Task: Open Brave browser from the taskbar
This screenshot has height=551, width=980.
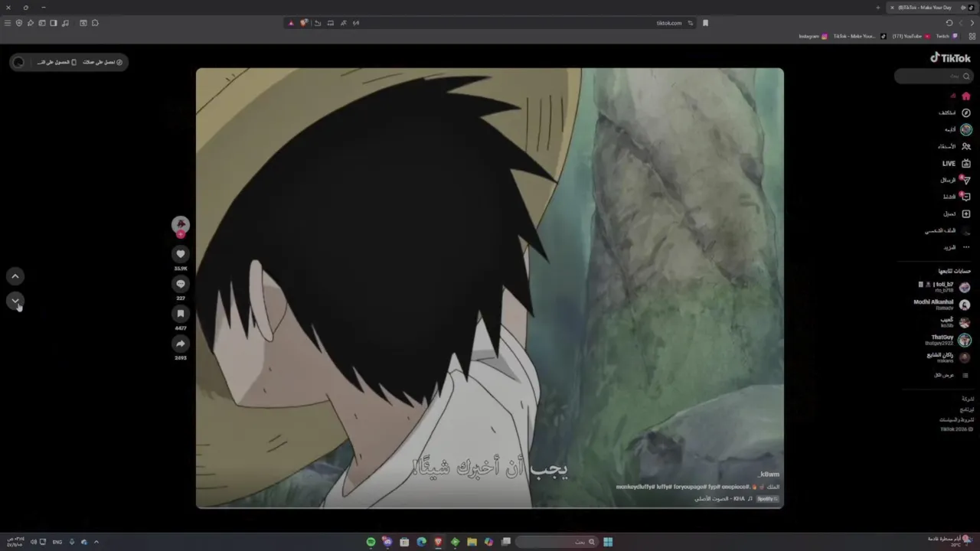Action: [x=438, y=542]
